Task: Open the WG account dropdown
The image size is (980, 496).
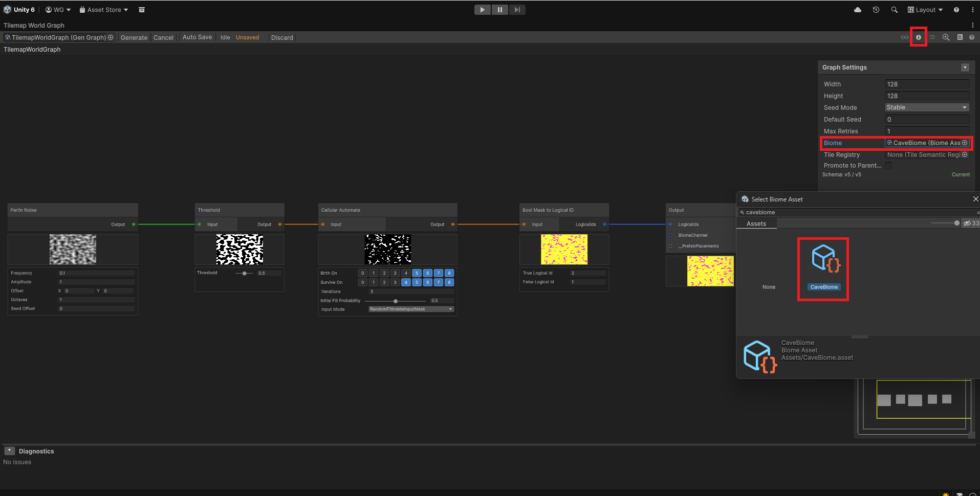Action: pyautogui.click(x=58, y=10)
